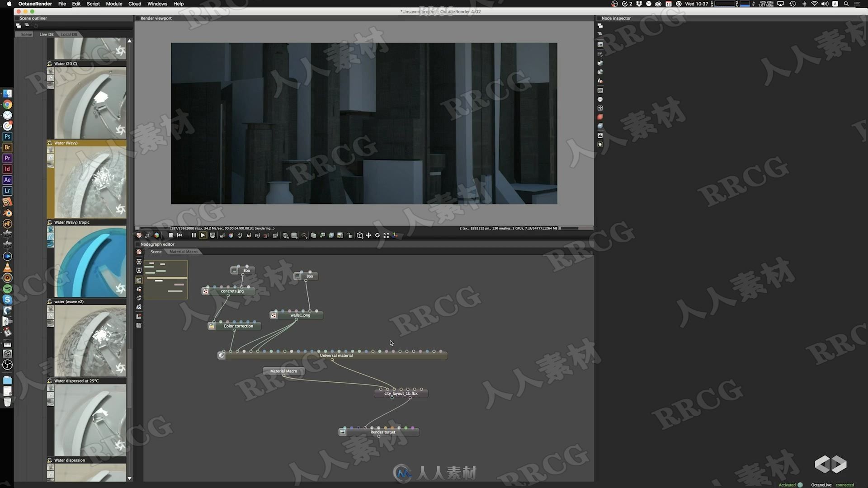Click the red mesh cube icon in Node inspector
The height and width of the screenshot is (488, 868).
(600, 117)
